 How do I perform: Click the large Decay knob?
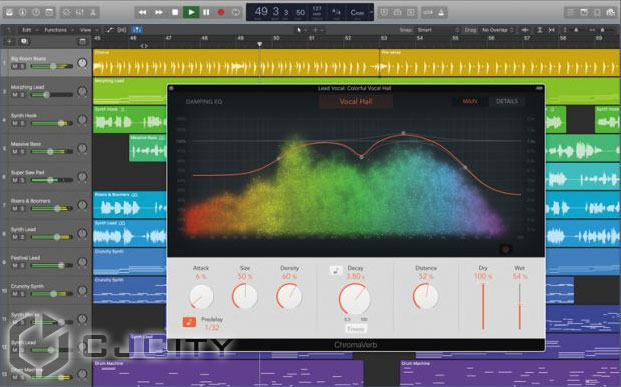354,299
